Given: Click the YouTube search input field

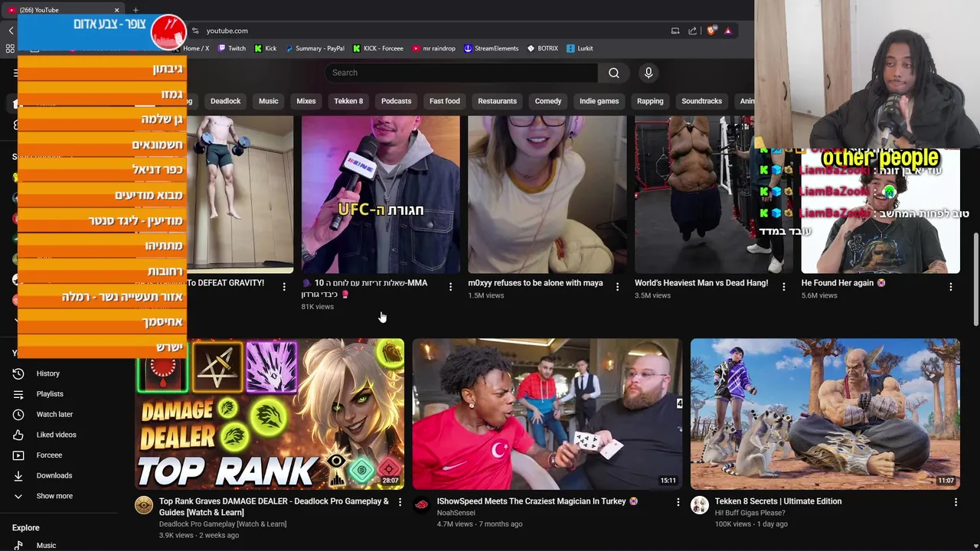Looking at the screenshot, I should [462, 73].
